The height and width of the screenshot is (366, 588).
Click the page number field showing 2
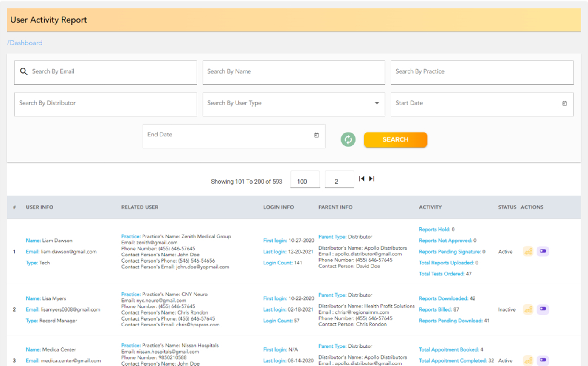tap(339, 182)
